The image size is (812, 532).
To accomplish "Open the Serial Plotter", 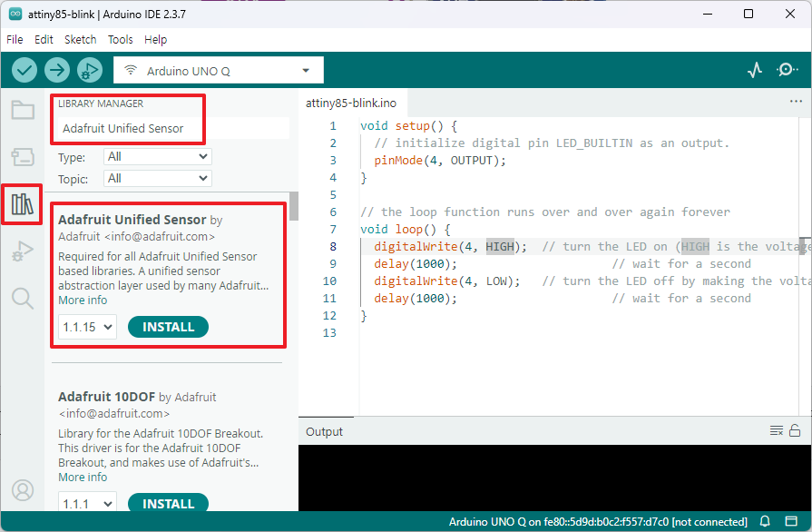I will [x=755, y=70].
